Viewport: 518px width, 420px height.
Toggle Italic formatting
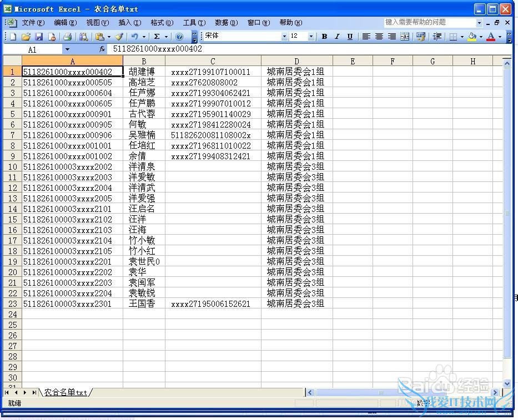click(336, 37)
